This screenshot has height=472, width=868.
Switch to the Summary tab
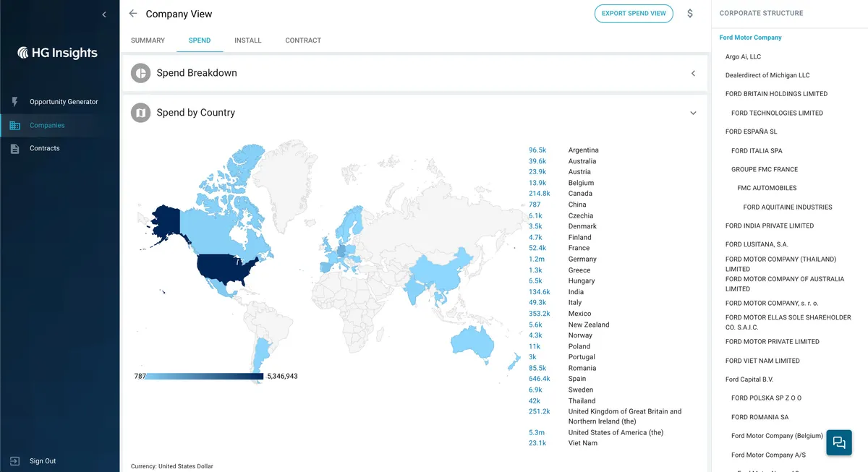[x=148, y=40]
